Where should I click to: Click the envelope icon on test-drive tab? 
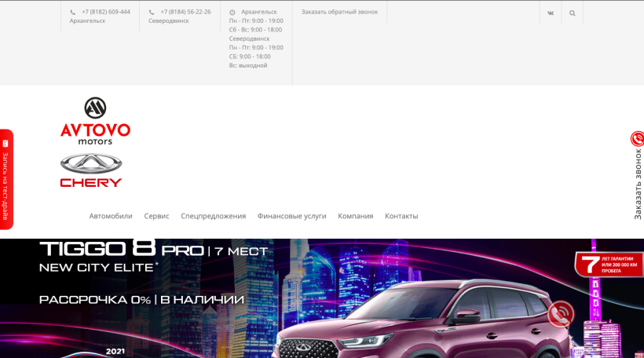click(x=5, y=144)
